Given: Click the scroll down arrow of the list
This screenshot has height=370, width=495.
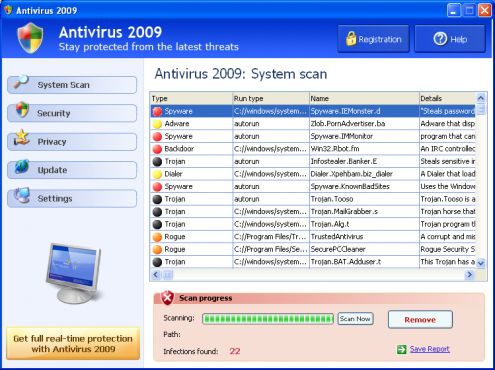Looking at the screenshot, I should [481, 263].
